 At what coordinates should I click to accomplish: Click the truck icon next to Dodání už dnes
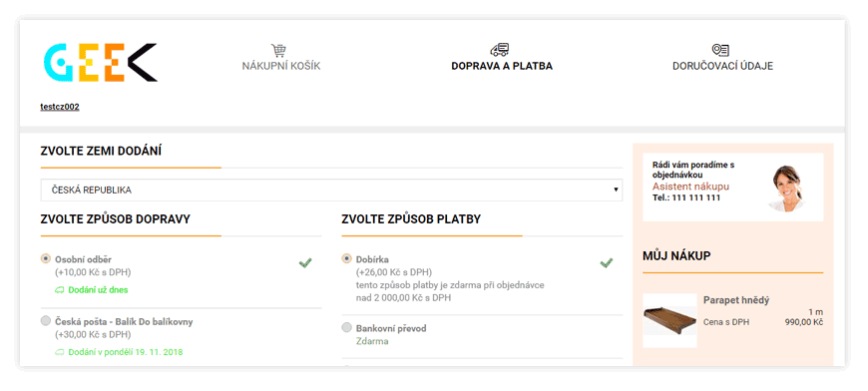pos(59,290)
